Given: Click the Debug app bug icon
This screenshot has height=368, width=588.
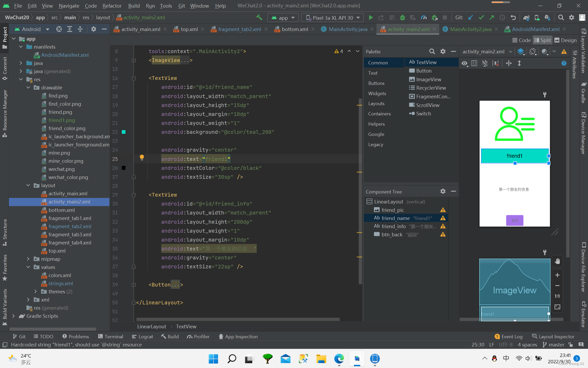Looking at the screenshot, I should [x=402, y=18].
